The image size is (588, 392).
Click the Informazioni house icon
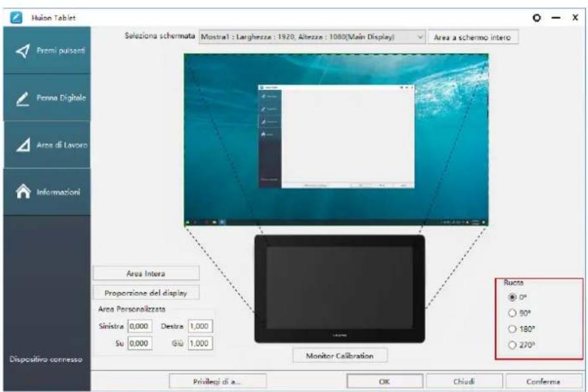click(x=23, y=191)
